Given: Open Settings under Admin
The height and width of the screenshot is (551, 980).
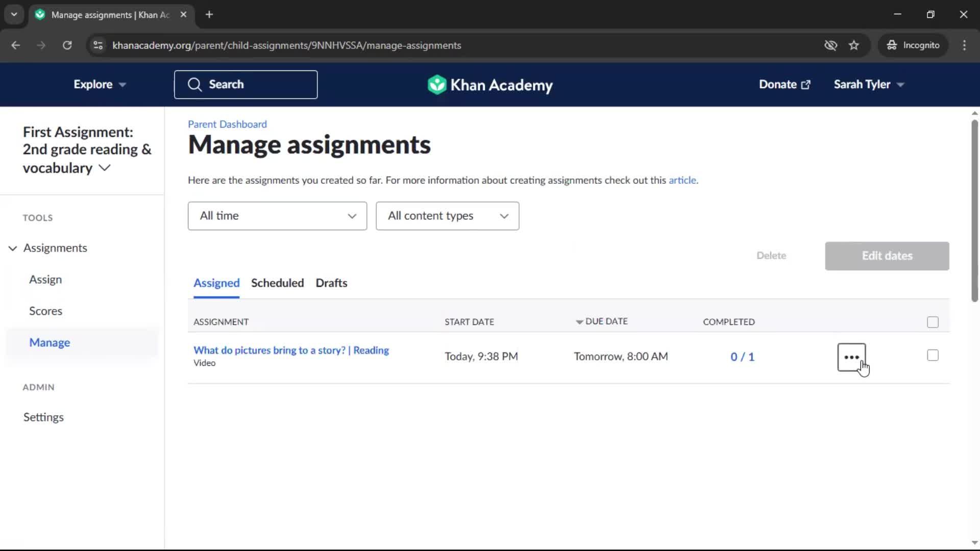Looking at the screenshot, I should coord(43,417).
